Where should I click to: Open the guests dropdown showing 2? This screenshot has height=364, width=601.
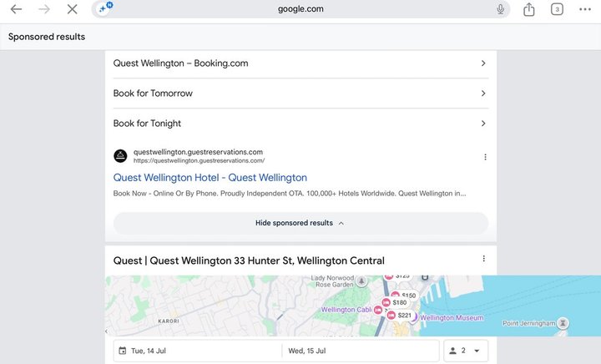pyautogui.click(x=466, y=351)
